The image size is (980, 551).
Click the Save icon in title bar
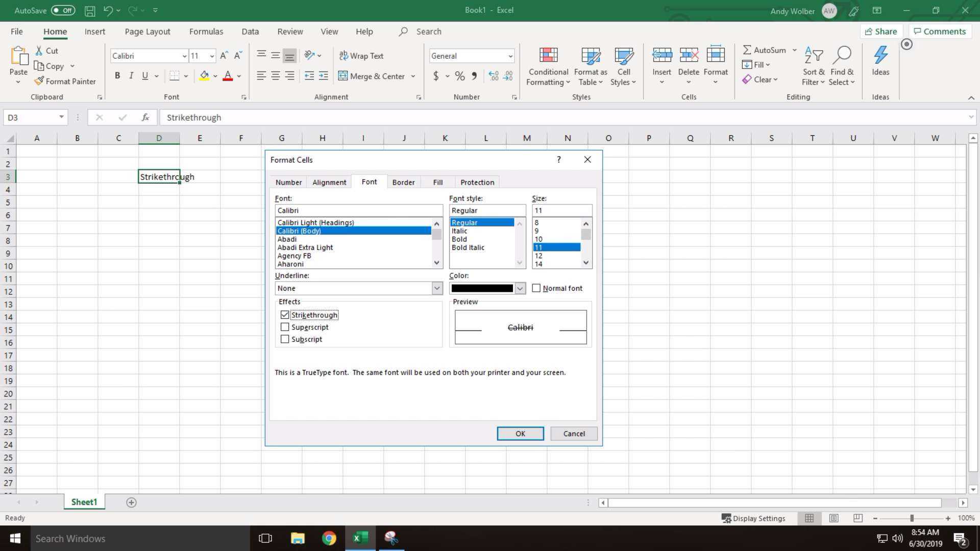tap(90, 10)
